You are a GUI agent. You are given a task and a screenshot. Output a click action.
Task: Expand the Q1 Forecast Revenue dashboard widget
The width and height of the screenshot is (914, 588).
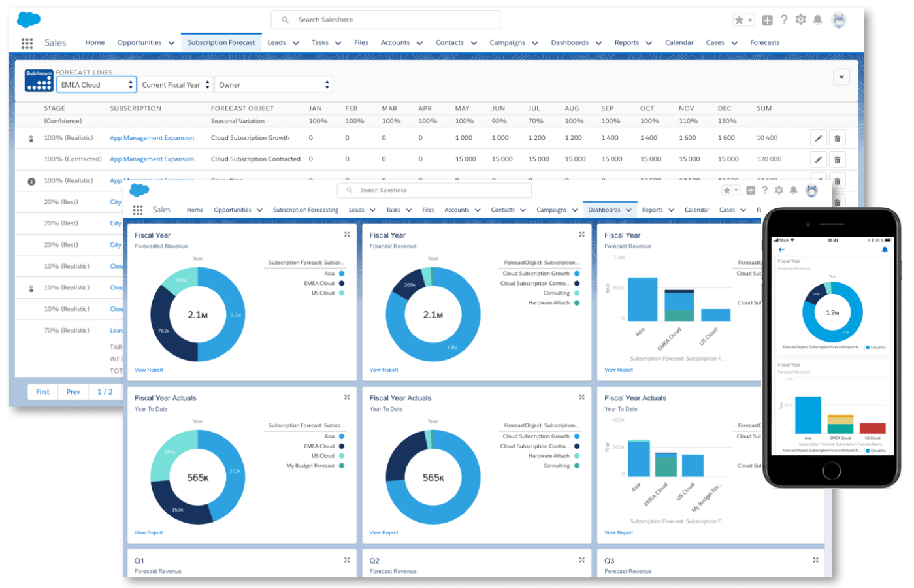347,560
